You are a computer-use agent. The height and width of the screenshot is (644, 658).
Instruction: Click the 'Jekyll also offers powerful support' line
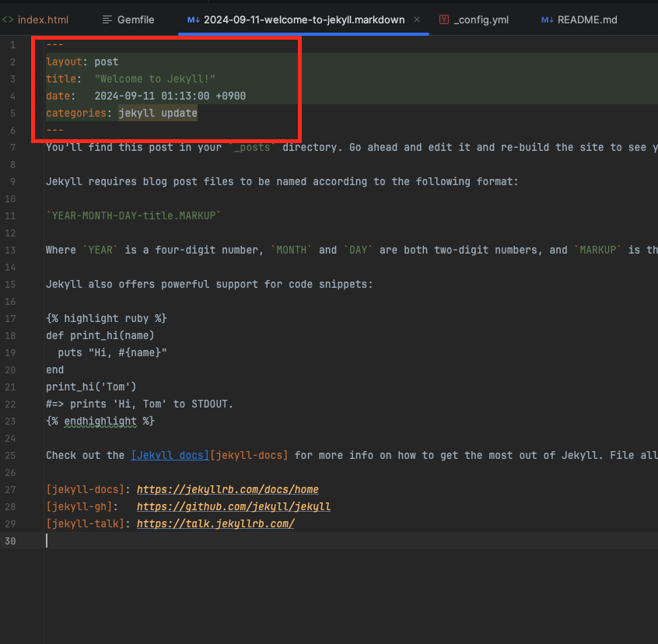[x=209, y=284]
